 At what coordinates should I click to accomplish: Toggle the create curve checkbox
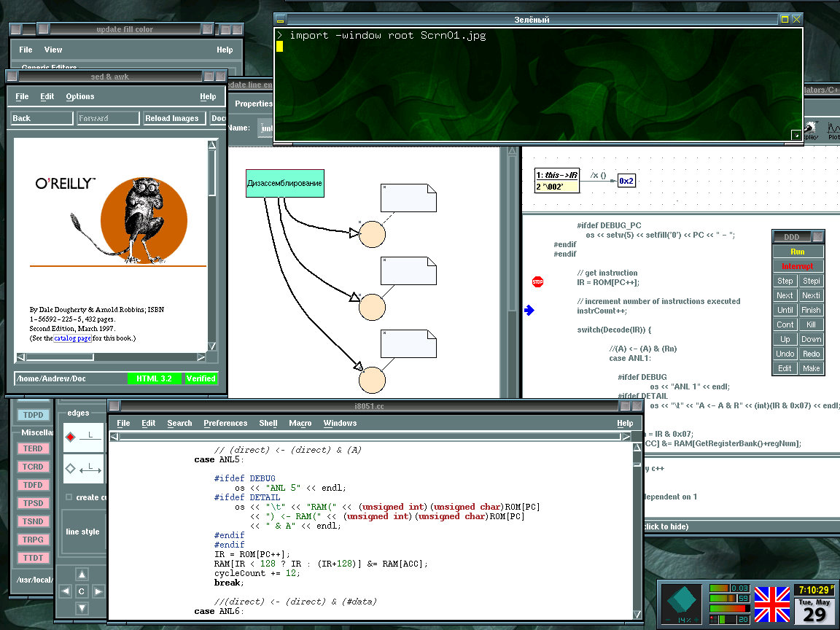pyautogui.click(x=69, y=497)
